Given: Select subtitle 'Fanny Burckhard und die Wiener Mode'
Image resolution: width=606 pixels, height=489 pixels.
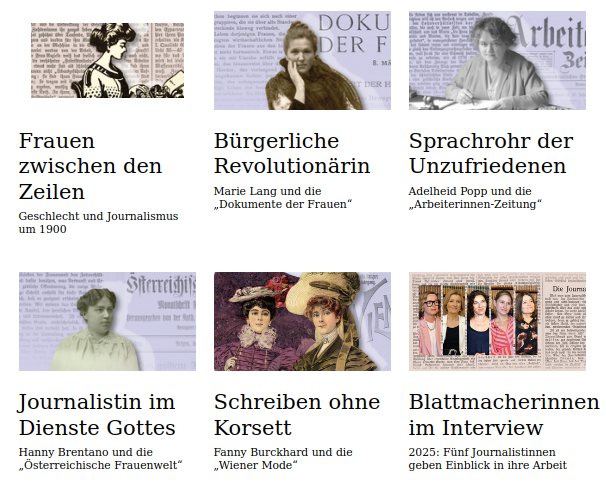Looking at the screenshot, I should click(x=283, y=458).
